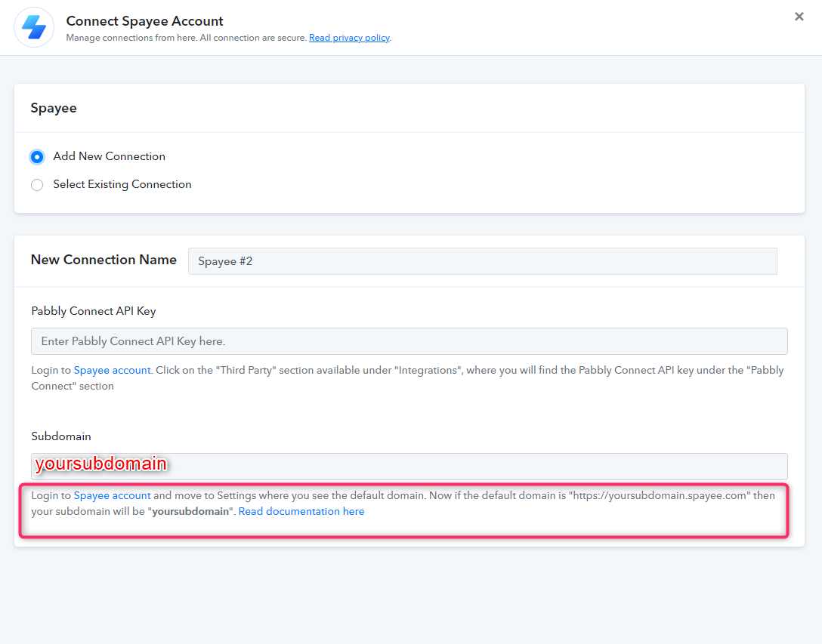The width and height of the screenshot is (822, 644).
Task: Click the Subdomain label
Action: pyautogui.click(x=61, y=436)
